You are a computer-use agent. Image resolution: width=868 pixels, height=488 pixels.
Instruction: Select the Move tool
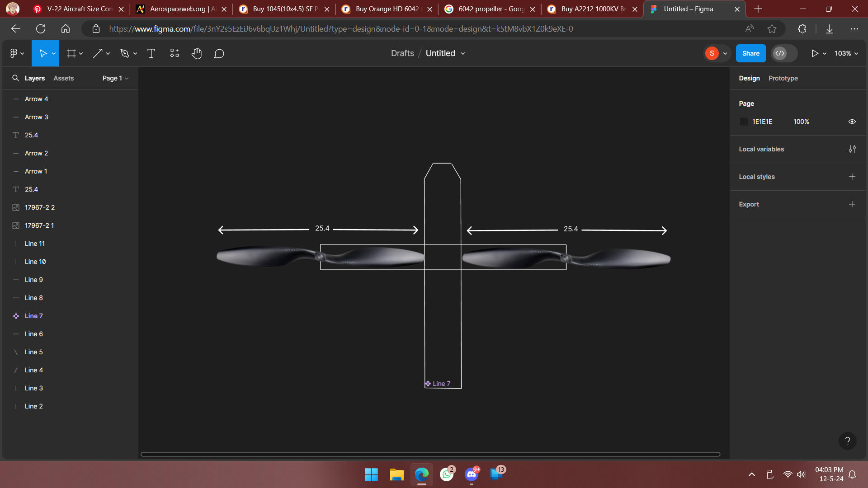click(43, 53)
